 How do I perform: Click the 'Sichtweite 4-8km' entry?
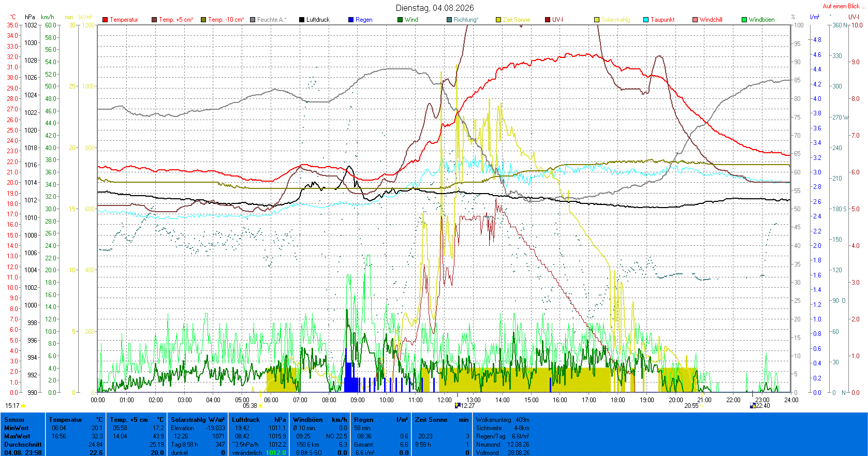tap(503, 428)
